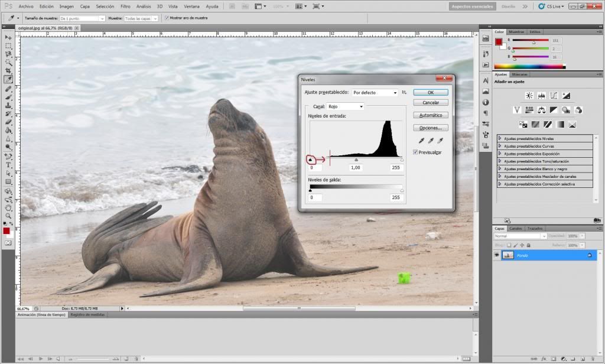
Task: Add a Vibrance adjustment
Action: pos(517,110)
